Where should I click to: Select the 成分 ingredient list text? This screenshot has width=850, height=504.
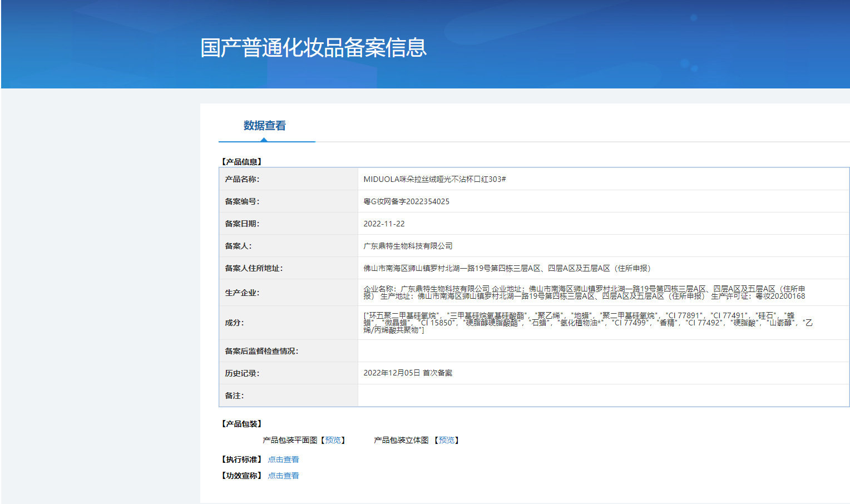[x=588, y=323]
